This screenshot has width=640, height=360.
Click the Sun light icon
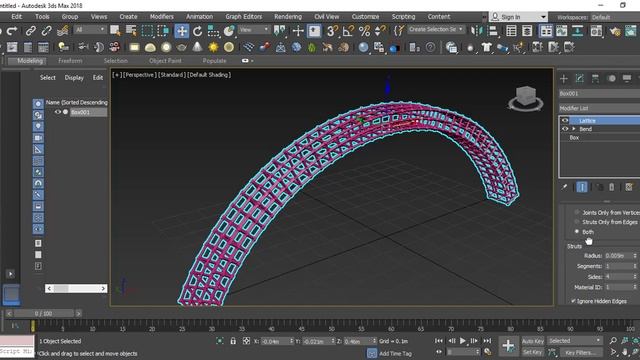pos(213,47)
